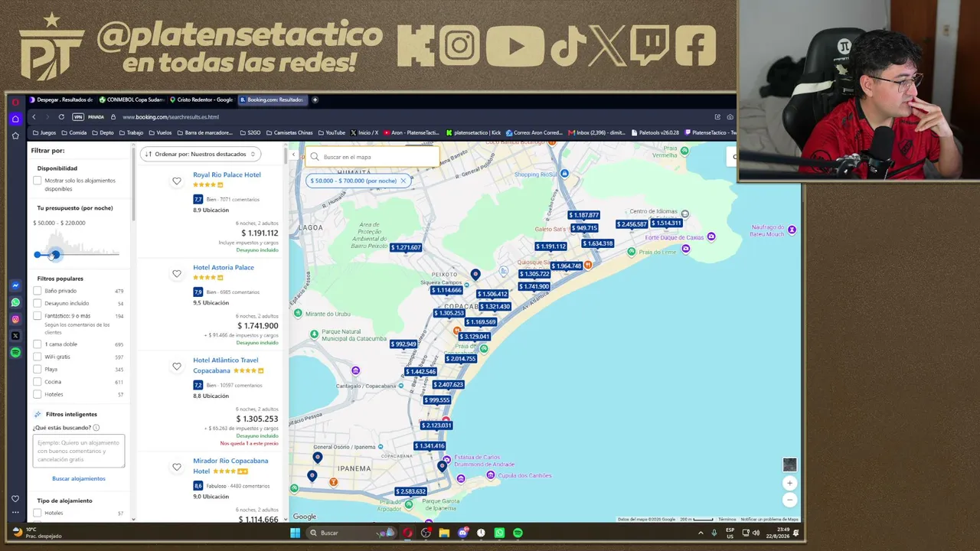
Task: Open Spotify from the Opera sidebar
Action: pyautogui.click(x=15, y=352)
